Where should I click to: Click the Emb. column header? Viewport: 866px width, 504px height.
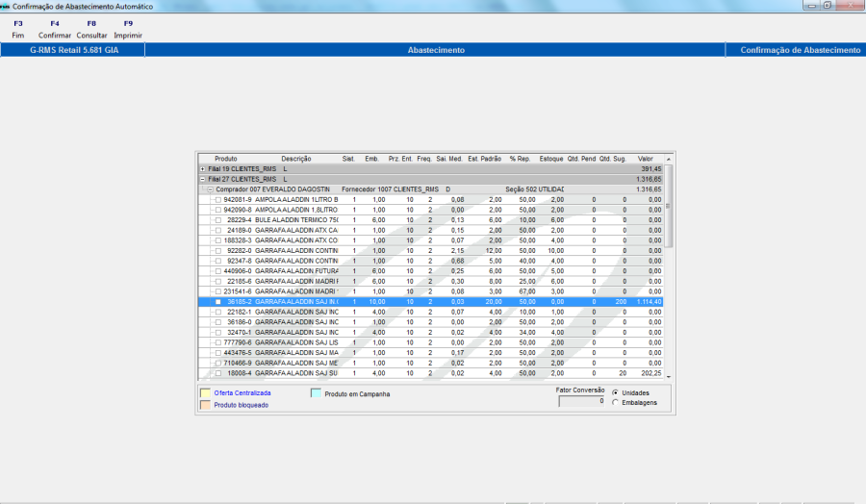tap(371, 159)
